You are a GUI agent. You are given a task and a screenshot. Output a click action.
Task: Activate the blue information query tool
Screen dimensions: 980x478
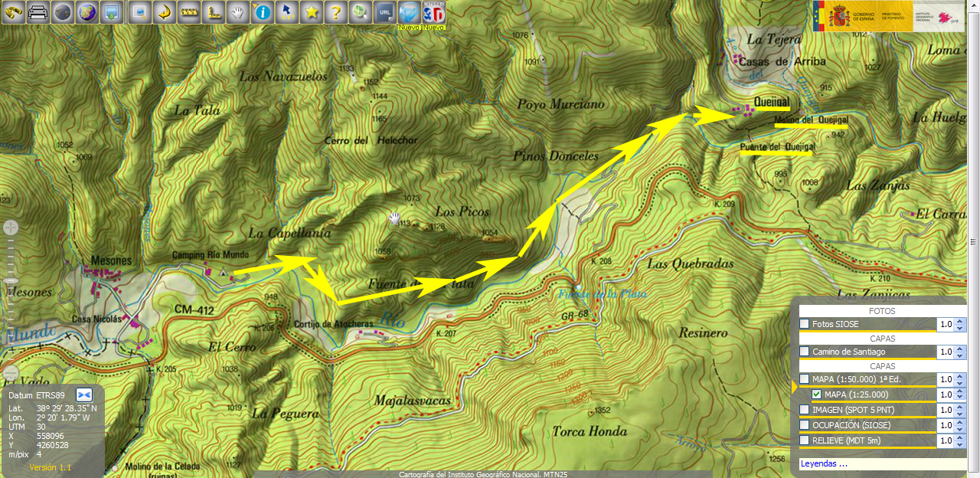[x=263, y=12]
